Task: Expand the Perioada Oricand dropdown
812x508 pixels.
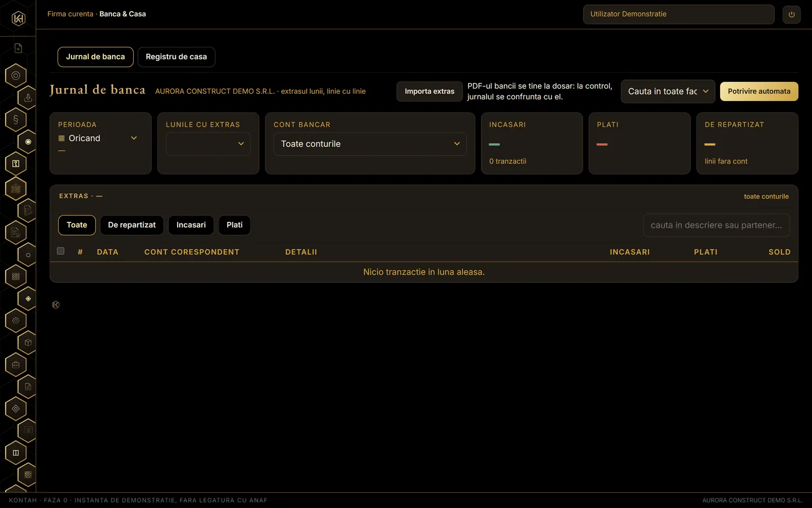Action: coord(98,138)
